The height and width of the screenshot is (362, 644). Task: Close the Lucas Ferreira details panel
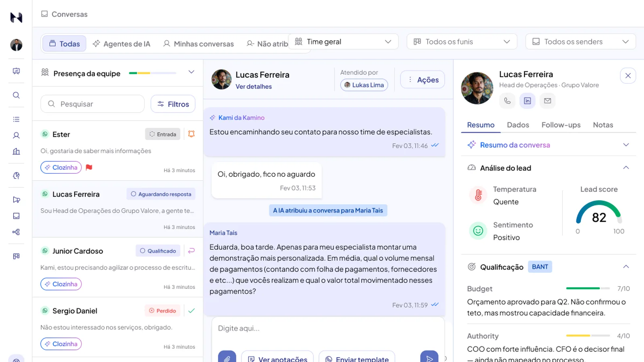click(628, 76)
